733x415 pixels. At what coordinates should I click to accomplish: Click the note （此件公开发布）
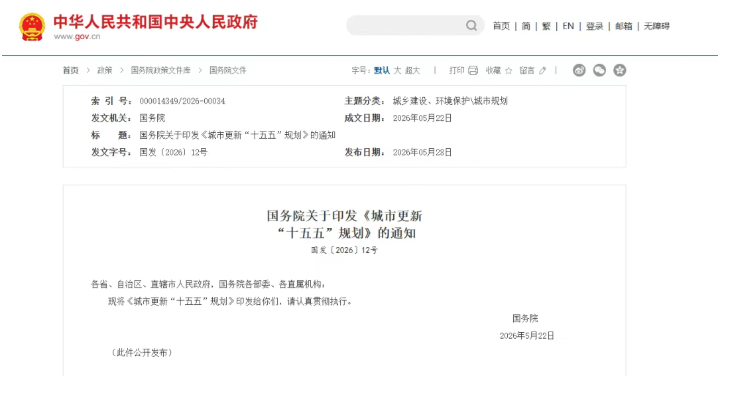pos(142,353)
